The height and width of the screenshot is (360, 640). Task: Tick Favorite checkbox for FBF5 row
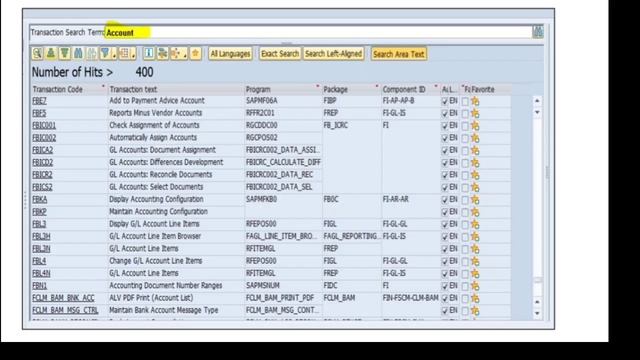point(465,114)
